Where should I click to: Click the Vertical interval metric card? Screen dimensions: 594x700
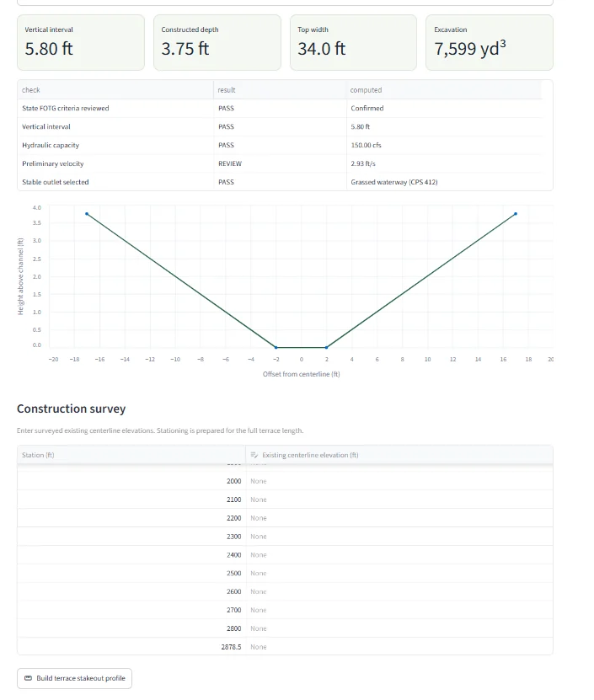click(x=81, y=42)
